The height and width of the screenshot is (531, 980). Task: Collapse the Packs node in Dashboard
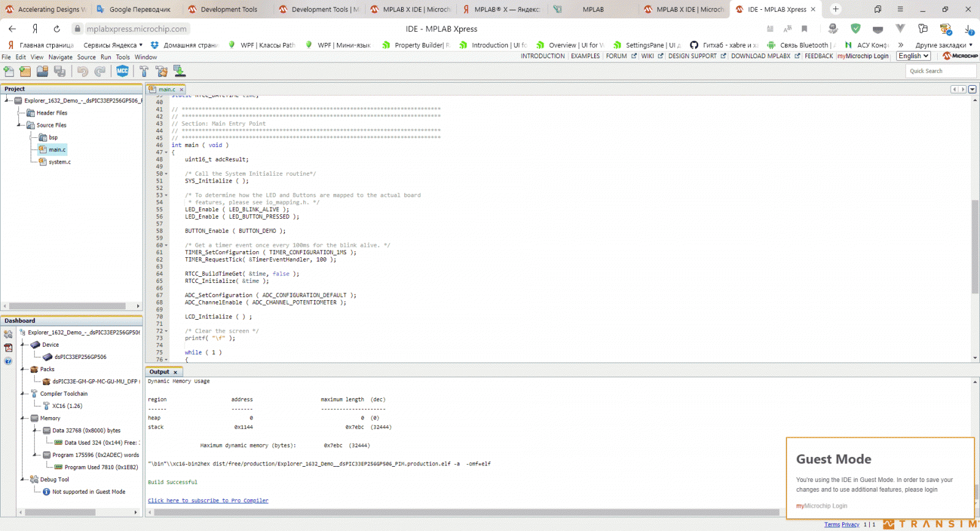tap(24, 369)
